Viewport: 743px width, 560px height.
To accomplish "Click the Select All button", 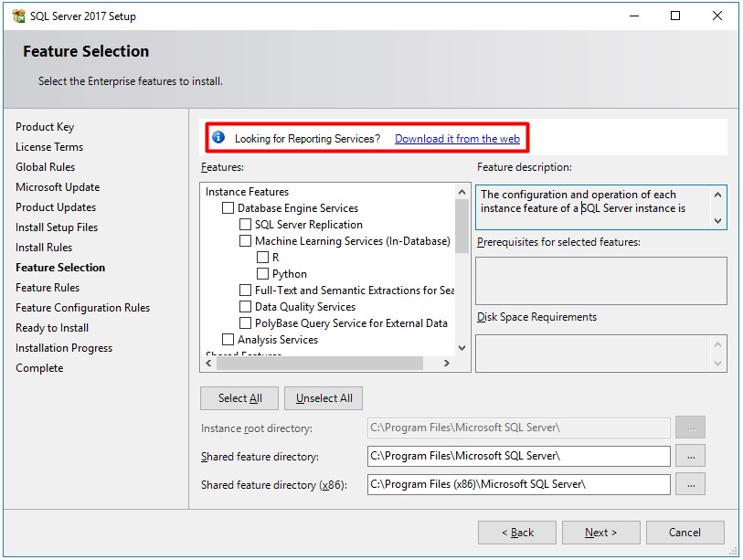I will 239,397.
